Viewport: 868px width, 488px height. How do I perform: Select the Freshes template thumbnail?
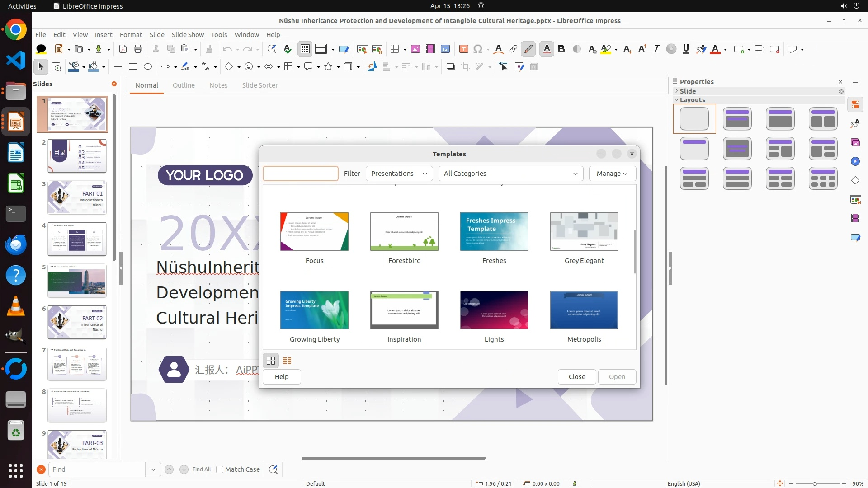tap(494, 232)
